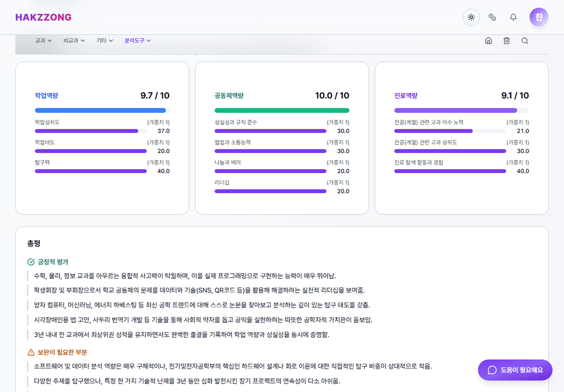The height and width of the screenshot is (392, 564).
Task: Expand the 분석도구 dropdown menu
Action: (138, 40)
